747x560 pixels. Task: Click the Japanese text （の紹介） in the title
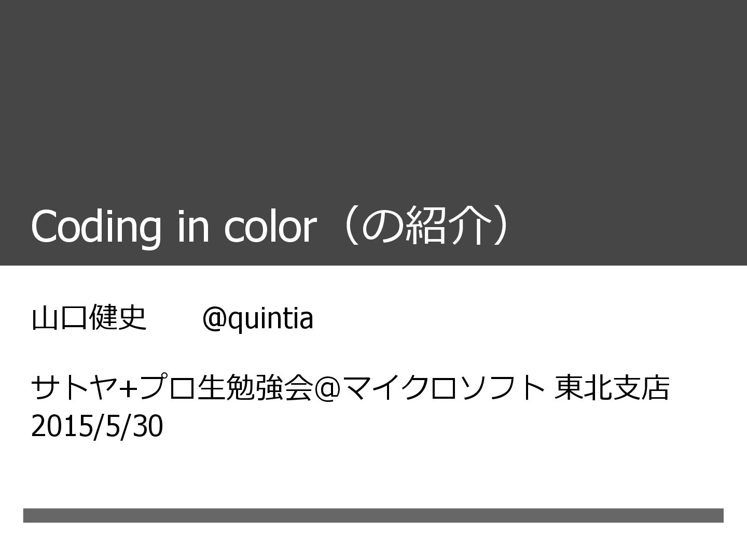pos(425,226)
